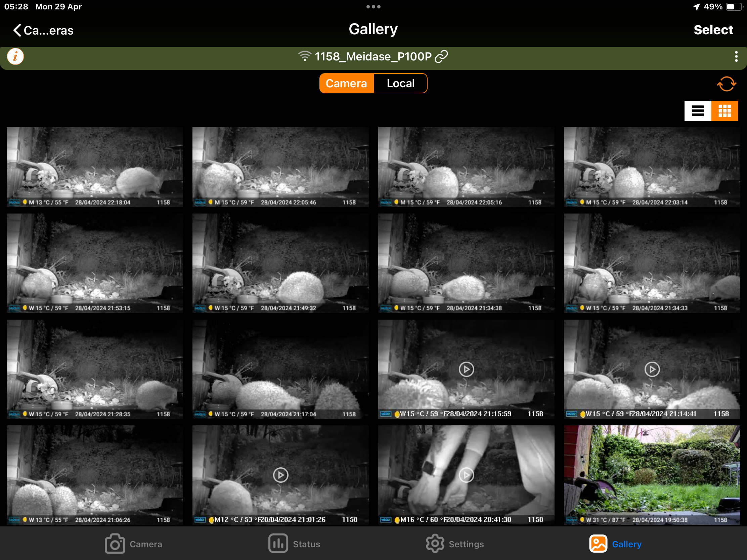
Task: Open photo taken at 22:18:04
Action: (95, 167)
